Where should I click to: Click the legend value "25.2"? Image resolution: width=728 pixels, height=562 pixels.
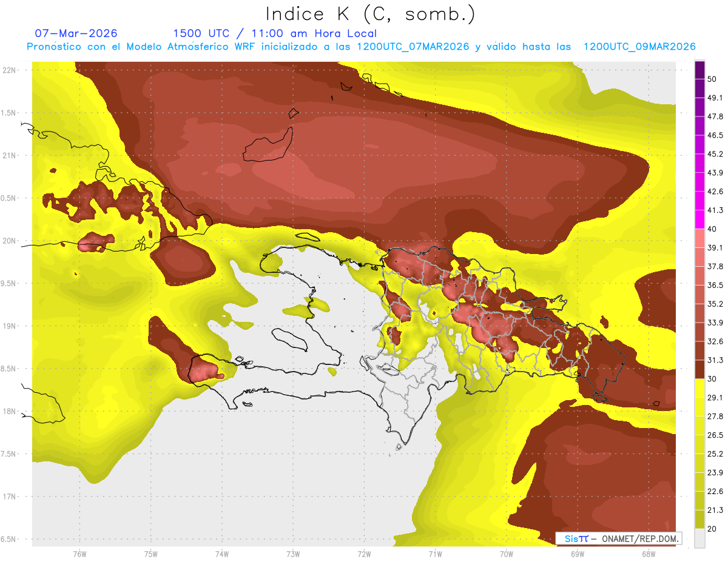715,454
